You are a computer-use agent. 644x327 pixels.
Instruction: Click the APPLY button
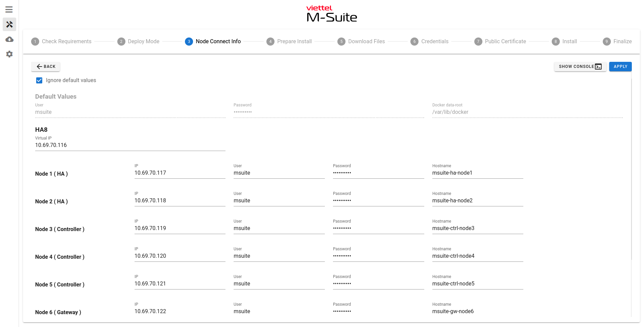click(620, 67)
